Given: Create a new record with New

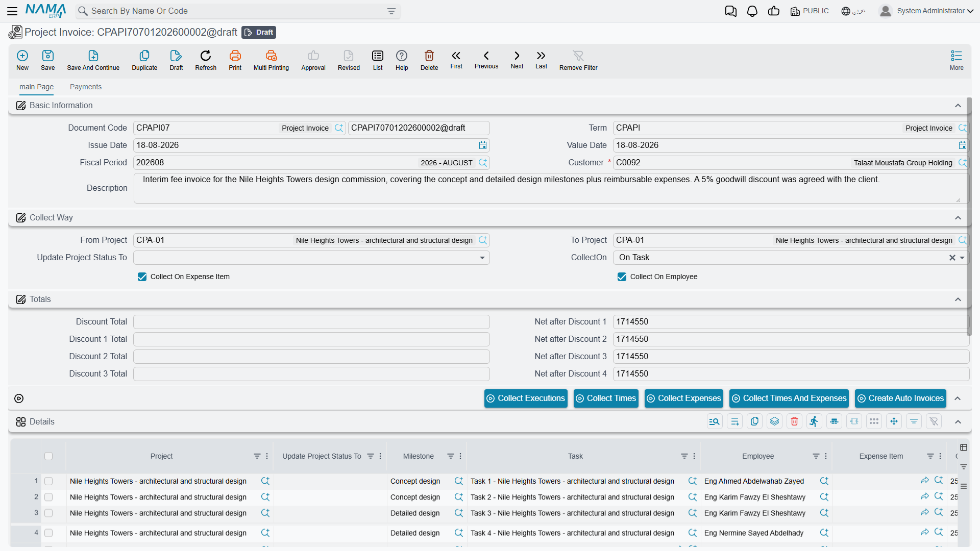Looking at the screenshot, I should click(22, 60).
